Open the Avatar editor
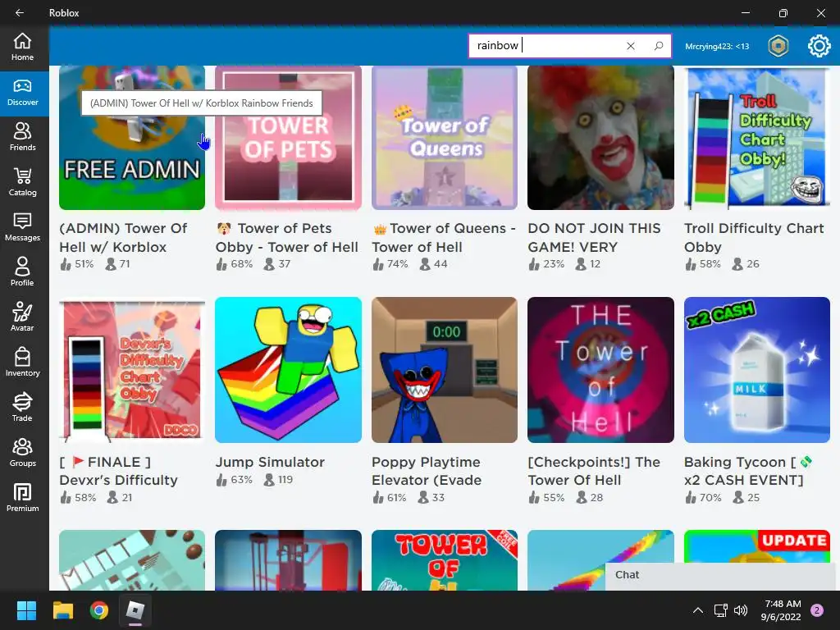Screen dimensions: 840x630 tap(22, 318)
